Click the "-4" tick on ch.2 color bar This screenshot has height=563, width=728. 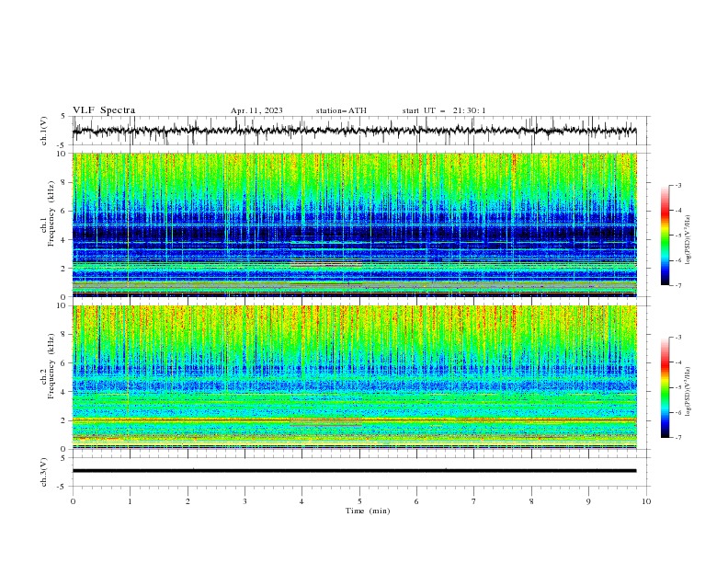coord(678,362)
